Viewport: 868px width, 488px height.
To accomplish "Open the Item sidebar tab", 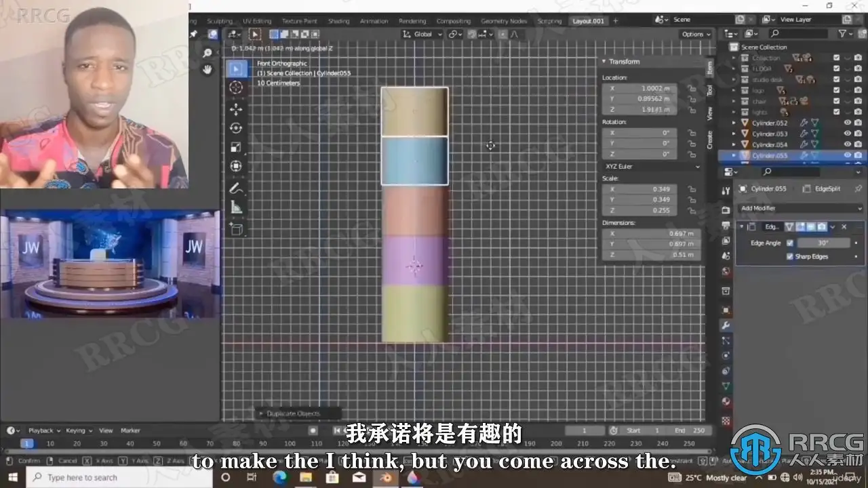I will point(710,67).
